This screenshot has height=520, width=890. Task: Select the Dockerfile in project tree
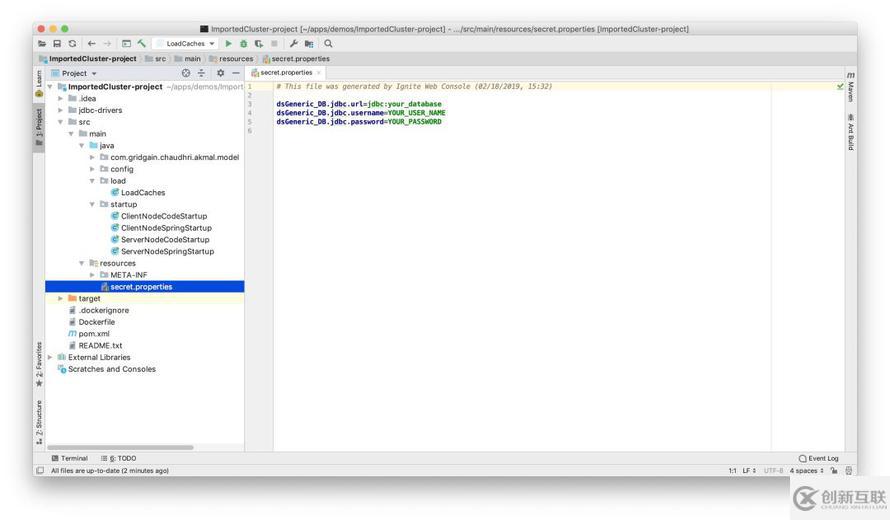pyautogui.click(x=96, y=322)
